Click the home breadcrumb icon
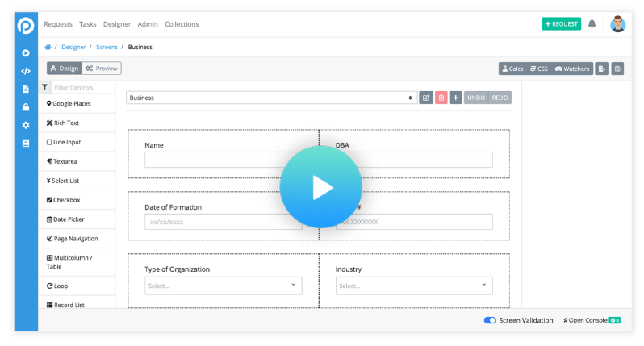 pyautogui.click(x=48, y=47)
